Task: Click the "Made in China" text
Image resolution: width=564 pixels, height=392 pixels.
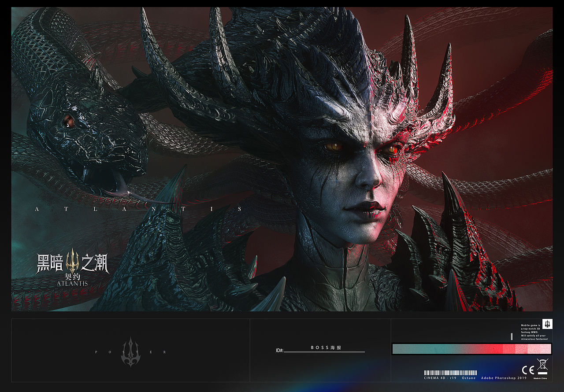Action: (x=540, y=378)
